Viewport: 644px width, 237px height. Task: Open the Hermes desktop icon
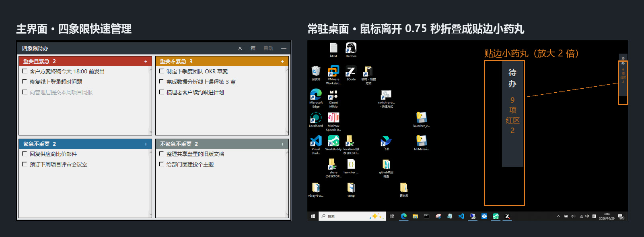point(351,50)
